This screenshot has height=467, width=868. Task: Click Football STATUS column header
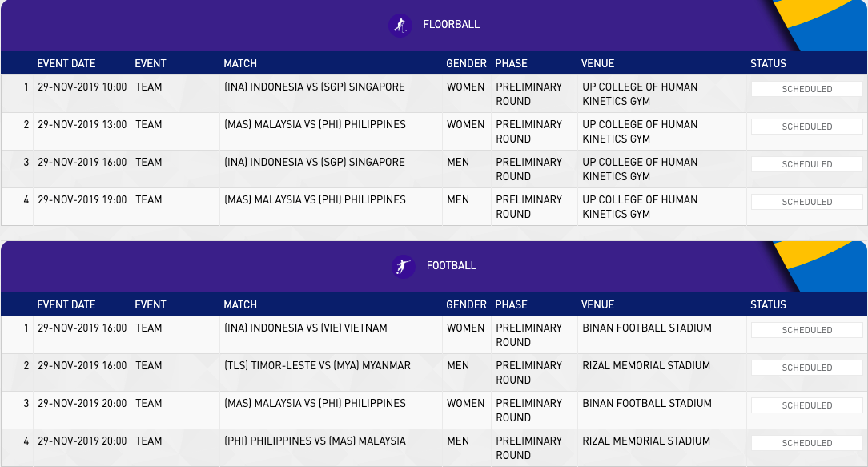pyautogui.click(x=768, y=304)
